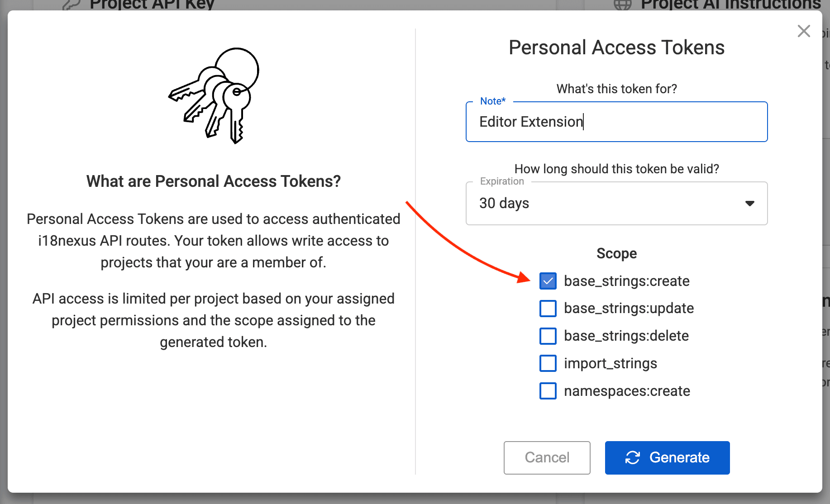
Task: Click the 'What are Personal Access Tokens?' heading
Action: pos(214,181)
